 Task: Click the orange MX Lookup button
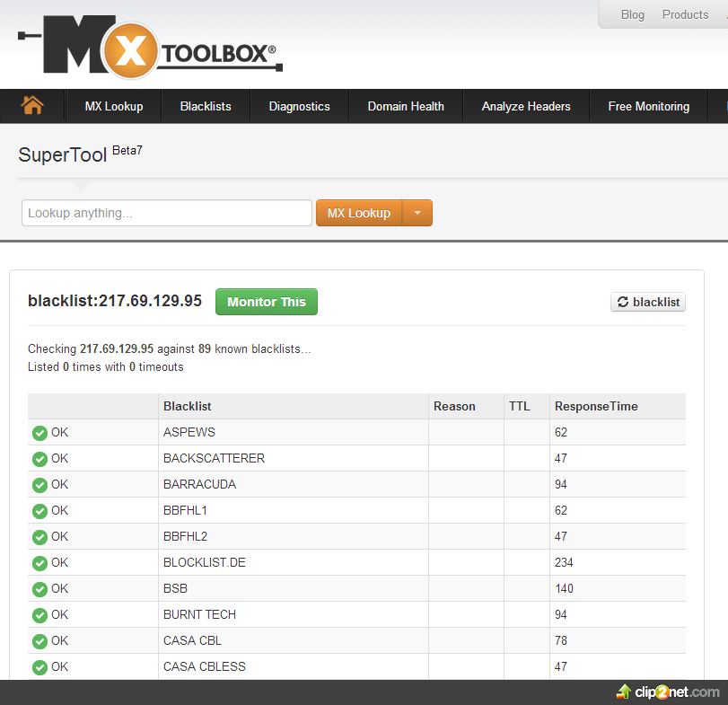click(x=359, y=213)
